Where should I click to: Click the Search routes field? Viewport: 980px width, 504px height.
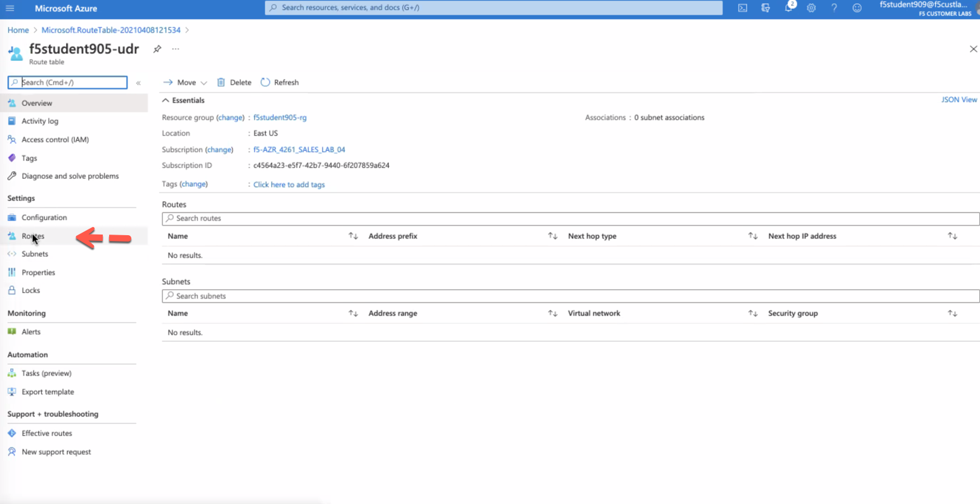pyautogui.click(x=571, y=219)
